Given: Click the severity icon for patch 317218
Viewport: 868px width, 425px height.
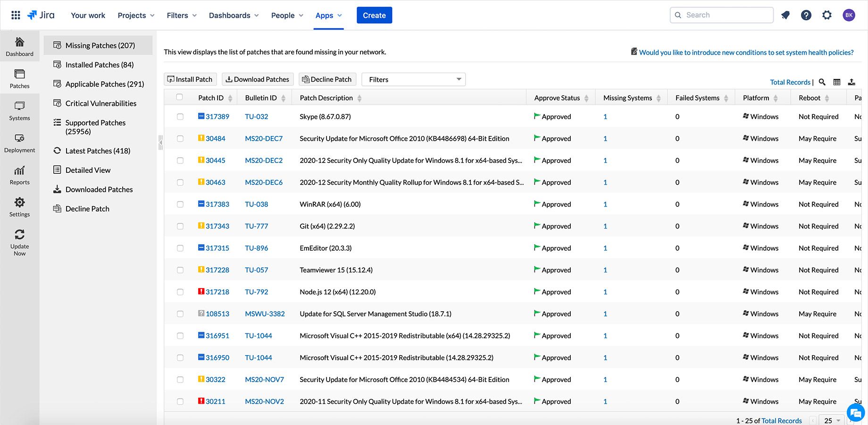Looking at the screenshot, I should pyautogui.click(x=201, y=291).
